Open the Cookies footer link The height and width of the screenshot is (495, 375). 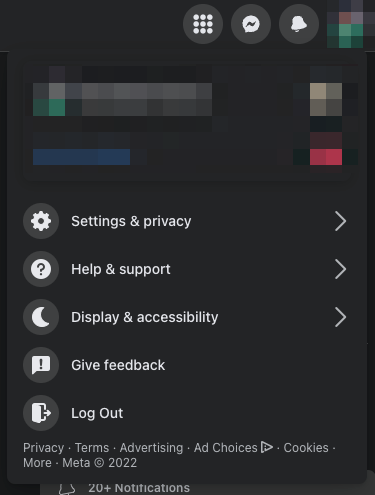[306, 448]
